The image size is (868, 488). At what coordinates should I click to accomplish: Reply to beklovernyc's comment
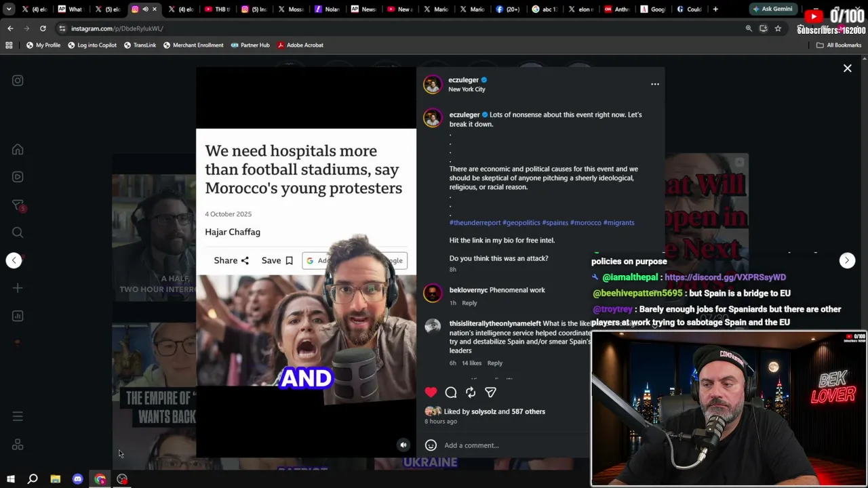click(469, 303)
